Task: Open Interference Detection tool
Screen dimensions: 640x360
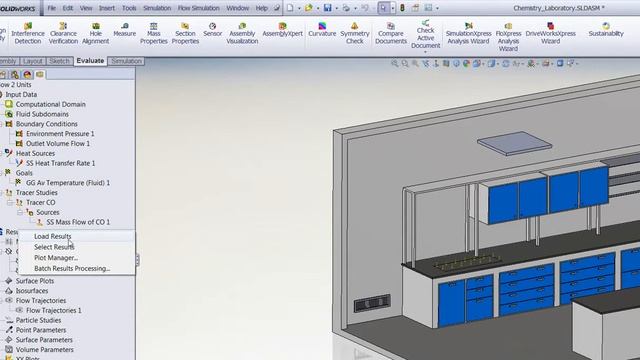Action: (x=28, y=33)
